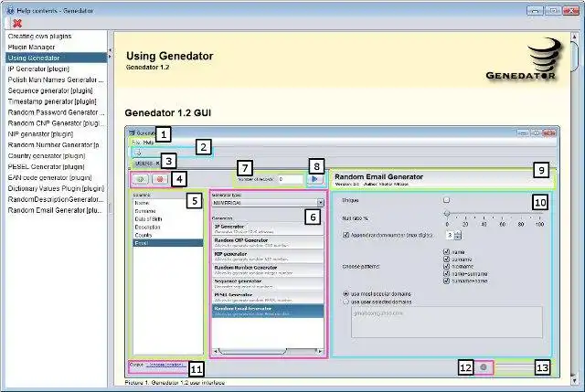Toggle the Append random number checkbox

tap(346, 235)
